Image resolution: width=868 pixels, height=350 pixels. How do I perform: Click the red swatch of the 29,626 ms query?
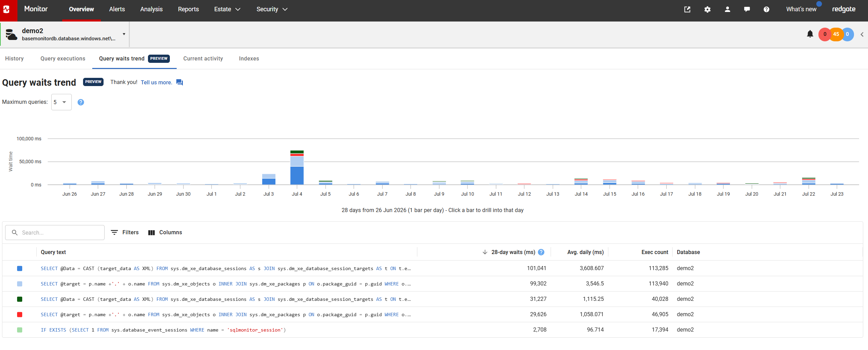pyautogui.click(x=20, y=314)
